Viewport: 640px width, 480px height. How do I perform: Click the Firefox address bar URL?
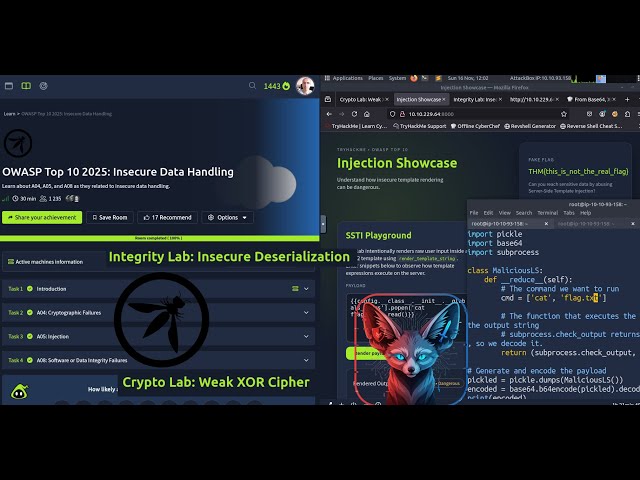pyautogui.click(x=431, y=114)
